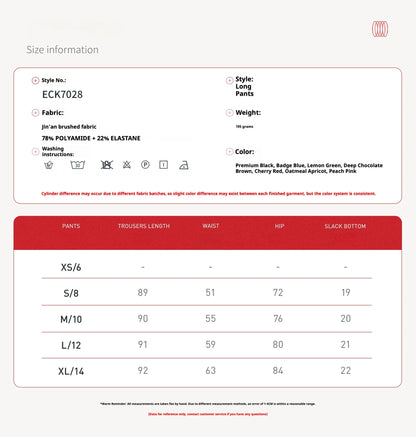Click the bullet beside Style No.
This screenshot has width=416, height=437.
[35, 80]
